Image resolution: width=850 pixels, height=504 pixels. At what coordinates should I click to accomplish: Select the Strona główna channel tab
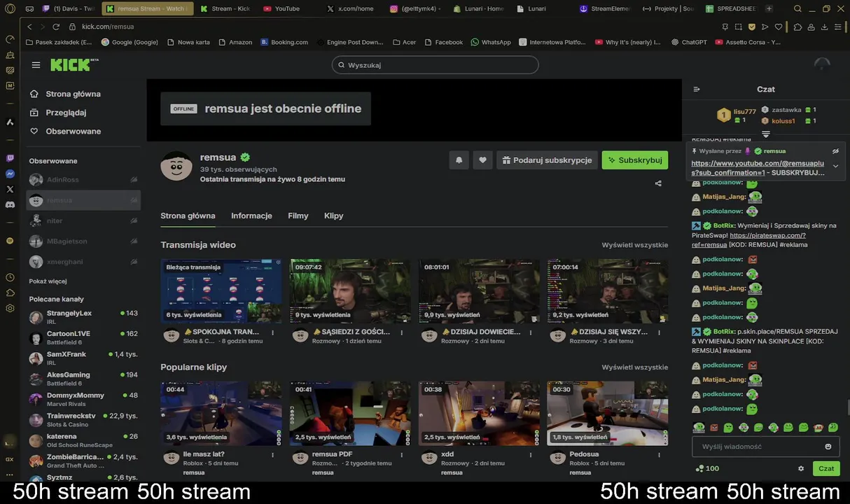[x=188, y=216]
